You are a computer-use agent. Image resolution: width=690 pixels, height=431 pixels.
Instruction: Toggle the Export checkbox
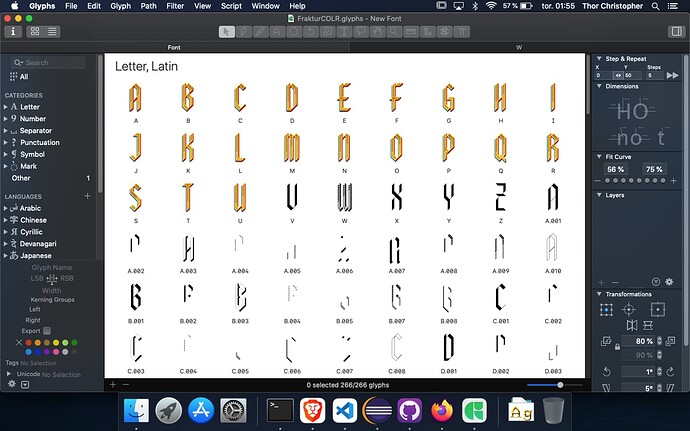point(47,331)
